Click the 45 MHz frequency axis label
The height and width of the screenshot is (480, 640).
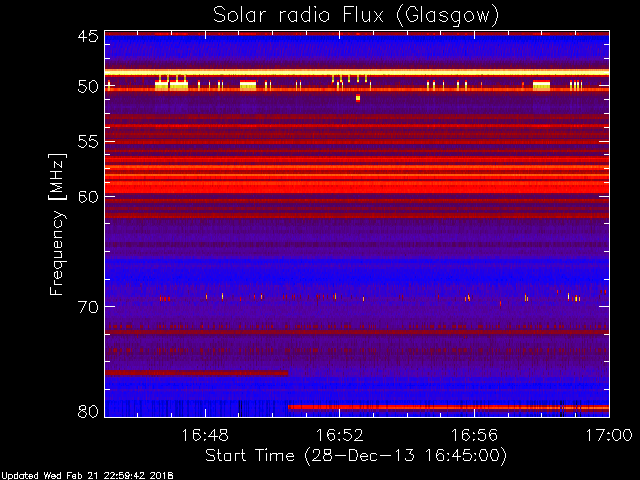88,36
